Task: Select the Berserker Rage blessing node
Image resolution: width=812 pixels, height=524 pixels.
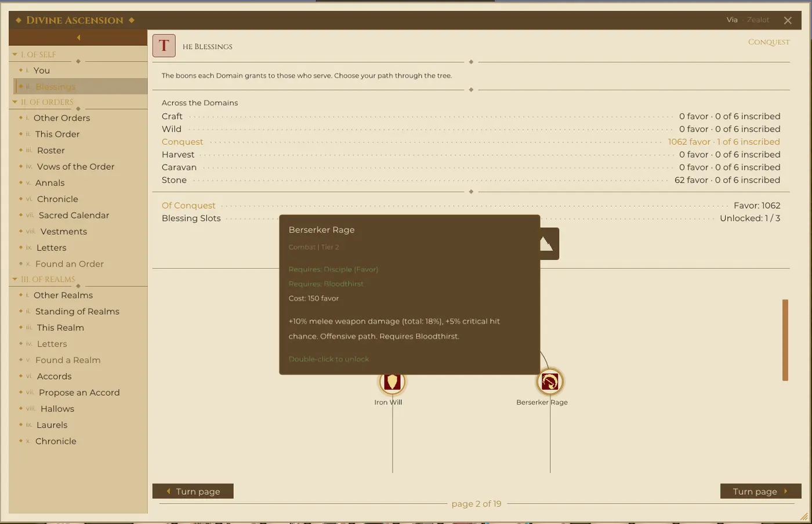Action: (550, 381)
